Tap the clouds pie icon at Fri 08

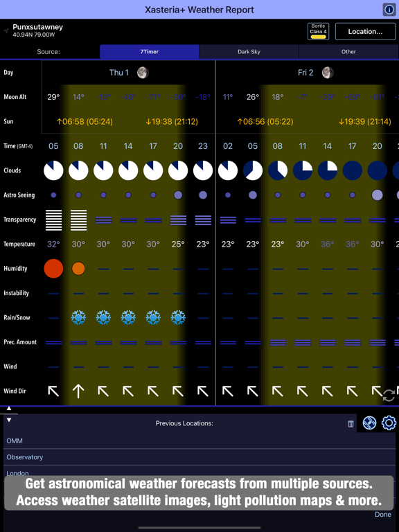(x=278, y=170)
